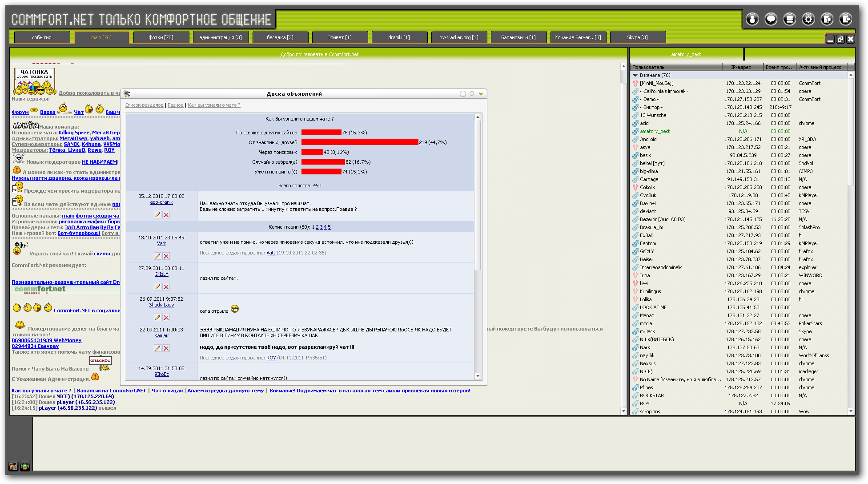The width and height of the screenshot is (868, 484).
Task: Click the bulletin board dialog title icon
Action: tap(127, 94)
